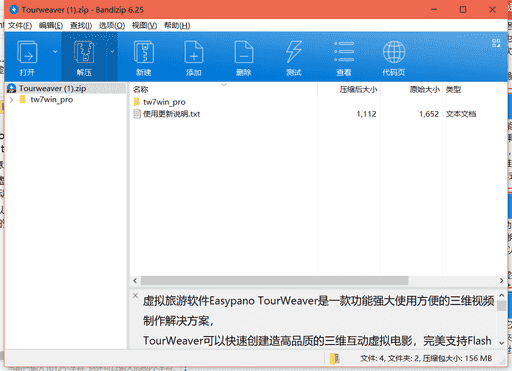Screen dimensions: 512x371
Task: Sort by 名称 column header
Action: tap(140, 89)
